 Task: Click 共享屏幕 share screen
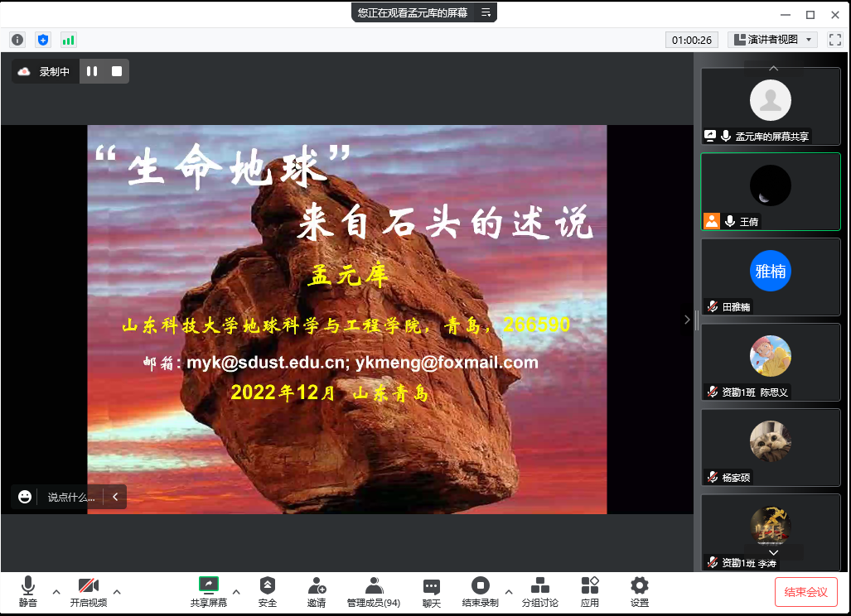(209, 591)
